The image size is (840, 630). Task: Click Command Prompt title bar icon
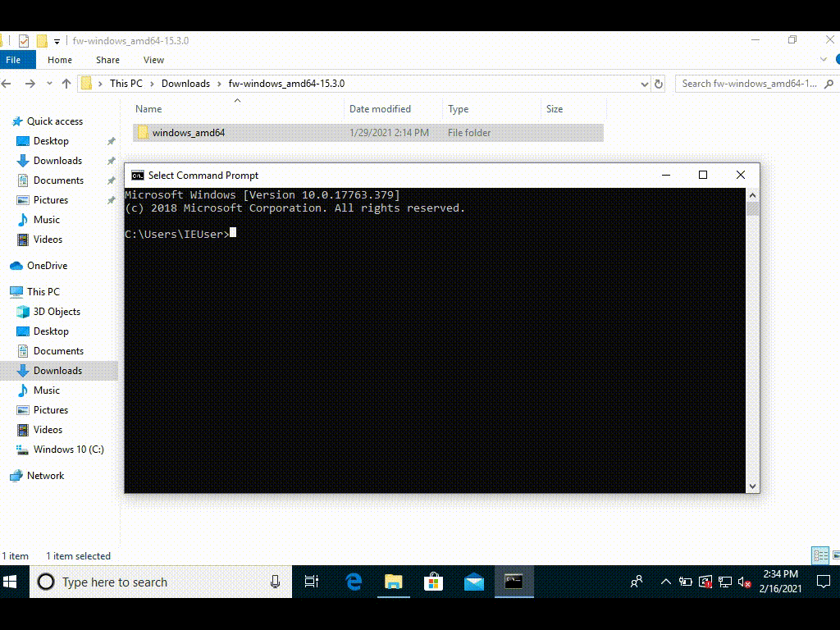point(138,176)
